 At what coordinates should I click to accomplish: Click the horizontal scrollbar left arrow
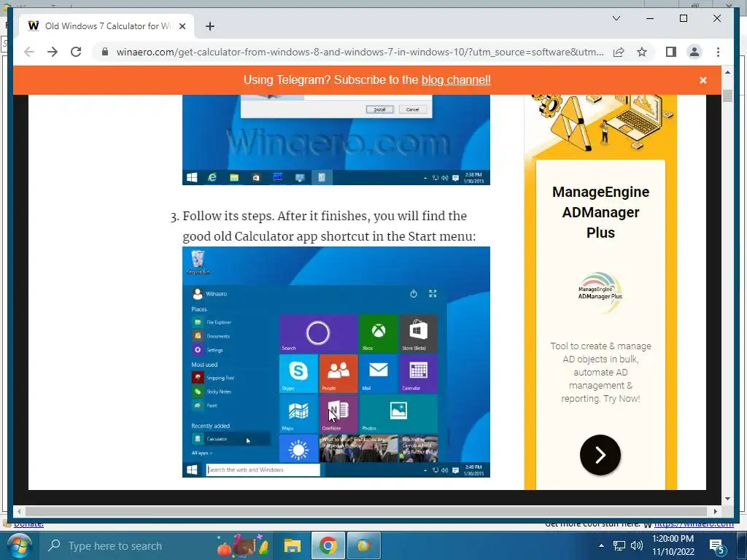click(x=19, y=511)
